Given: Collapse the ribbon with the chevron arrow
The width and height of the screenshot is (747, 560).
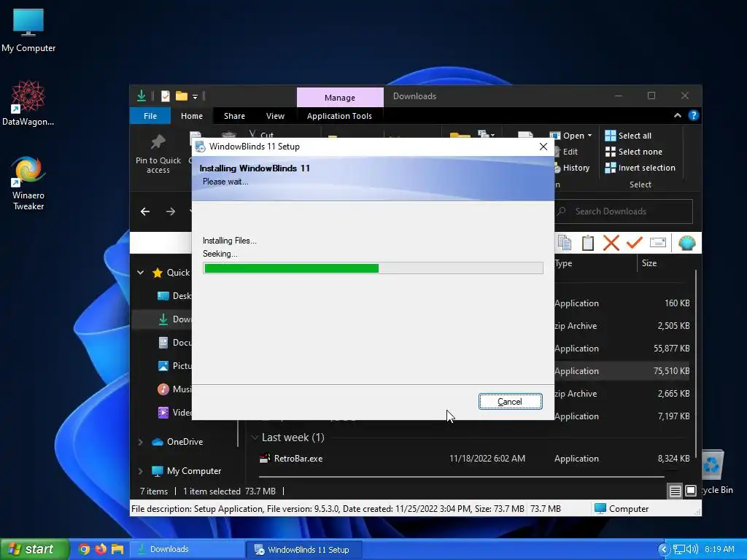Looking at the screenshot, I should 677,116.
